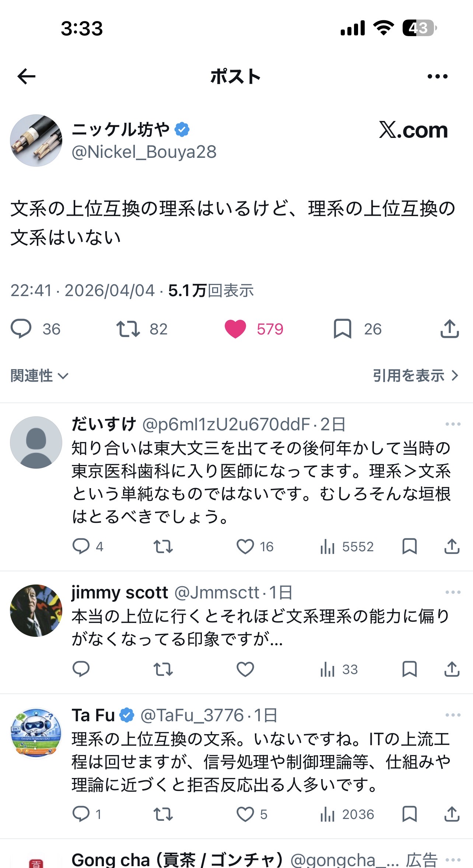Open more options for Ta Fu's reply
The image size is (473, 868).
point(453,715)
